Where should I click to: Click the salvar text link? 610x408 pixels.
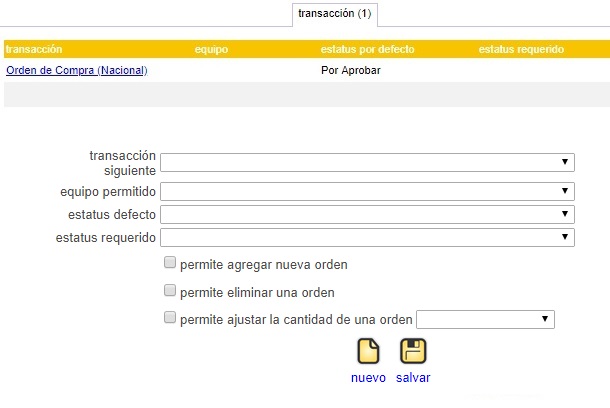(x=413, y=378)
